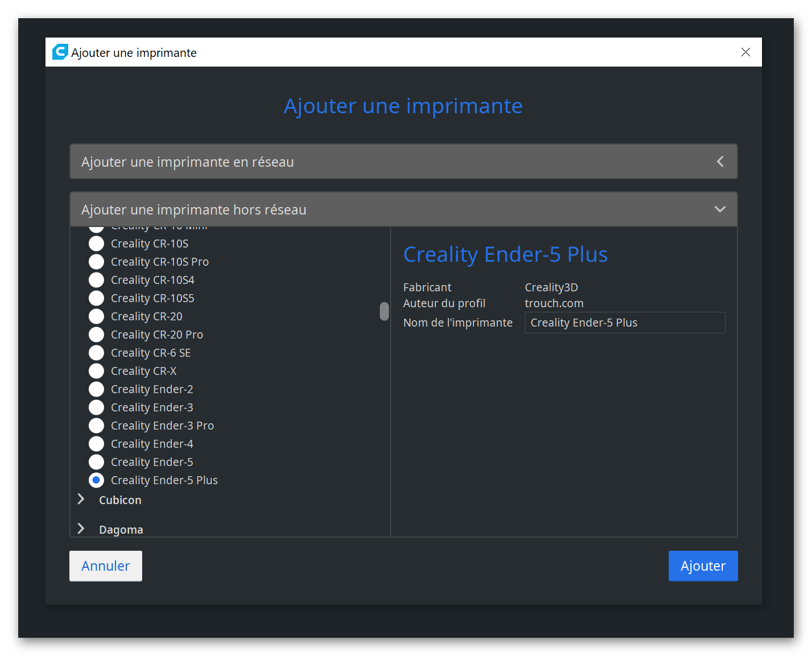Select Creality Ender-2 radio button
Screen dimensions: 812x656
click(96, 389)
